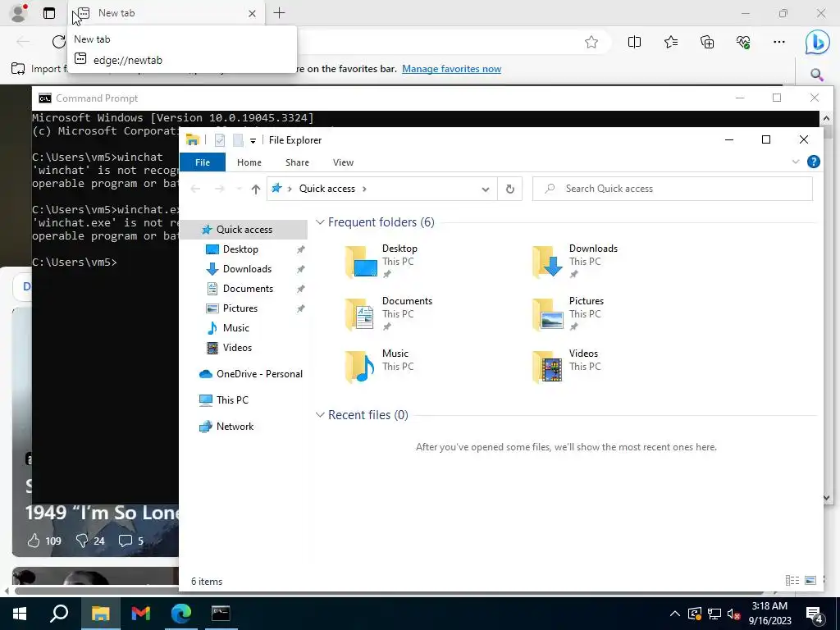Screen dimensions: 840x630
Task: Select Videos folder under Frequent folders
Action: point(566,367)
